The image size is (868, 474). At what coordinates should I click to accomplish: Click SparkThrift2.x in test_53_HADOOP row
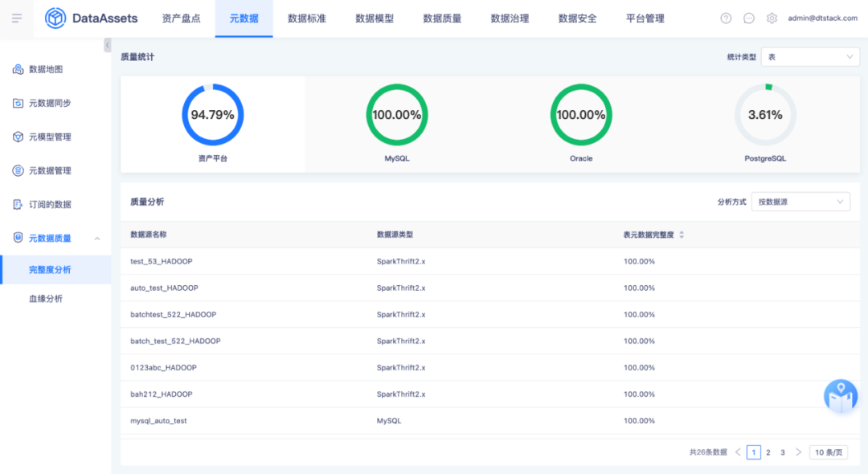pos(401,261)
